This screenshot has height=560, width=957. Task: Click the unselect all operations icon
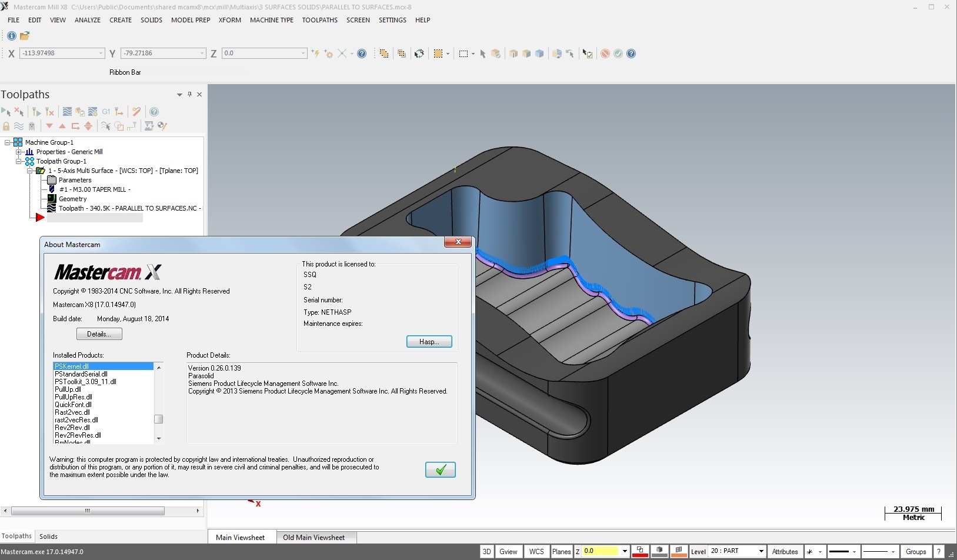point(19,112)
